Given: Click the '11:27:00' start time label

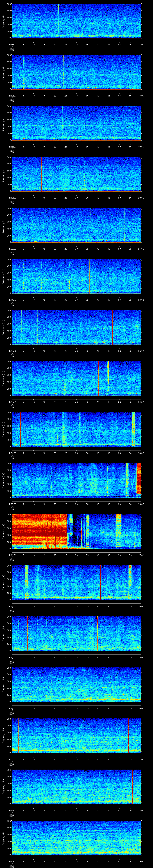Looking at the screenshot, I should click(12, 606).
